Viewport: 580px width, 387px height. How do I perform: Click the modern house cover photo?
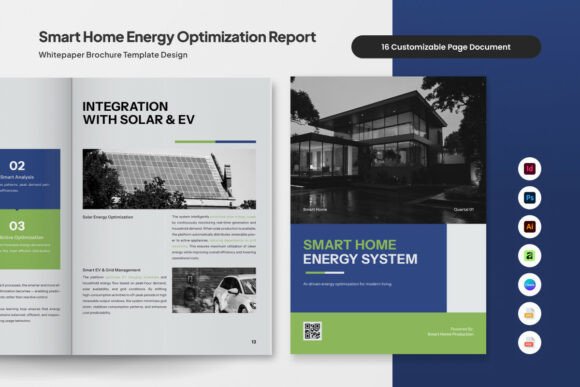[x=388, y=150]
